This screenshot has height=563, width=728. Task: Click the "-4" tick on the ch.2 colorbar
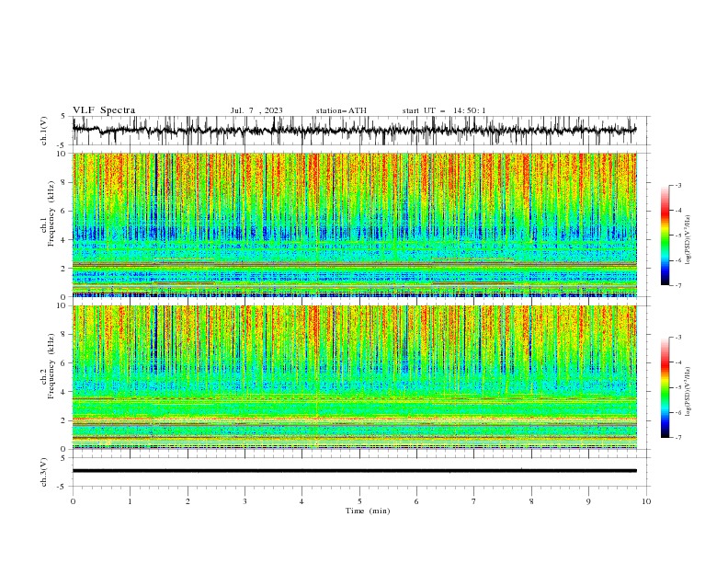[x=678, y=362]
